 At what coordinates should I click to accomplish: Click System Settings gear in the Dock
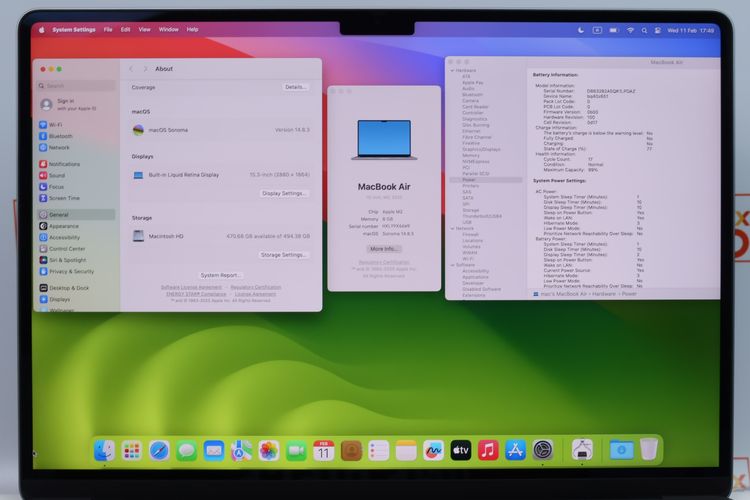(543, 450)
